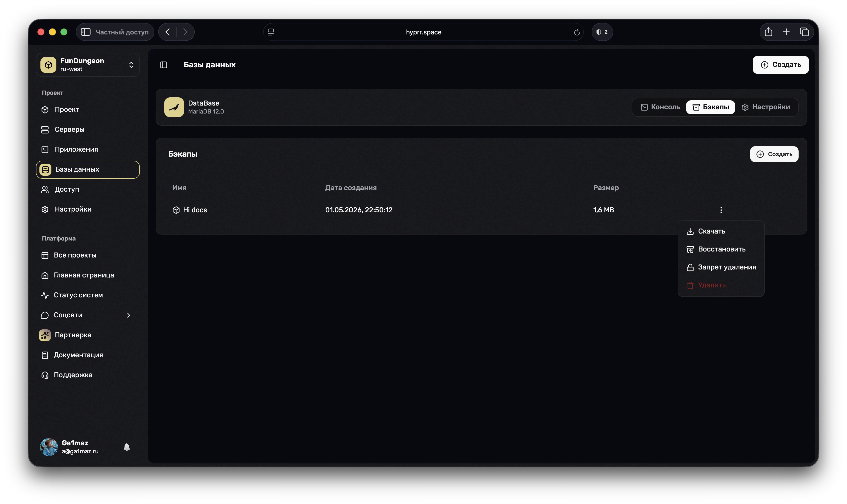Open Проект in the sidebar
This screenshot has height=504, width=847.
[x=88, y=109]
